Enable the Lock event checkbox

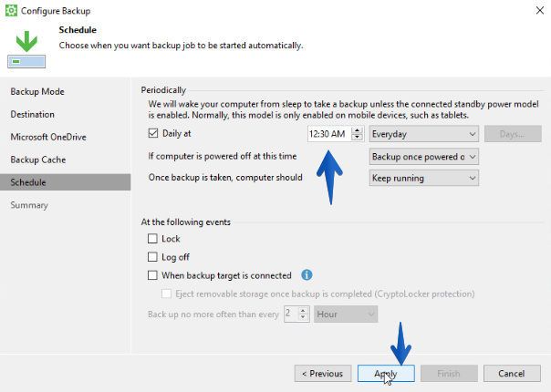pos(152,239)
